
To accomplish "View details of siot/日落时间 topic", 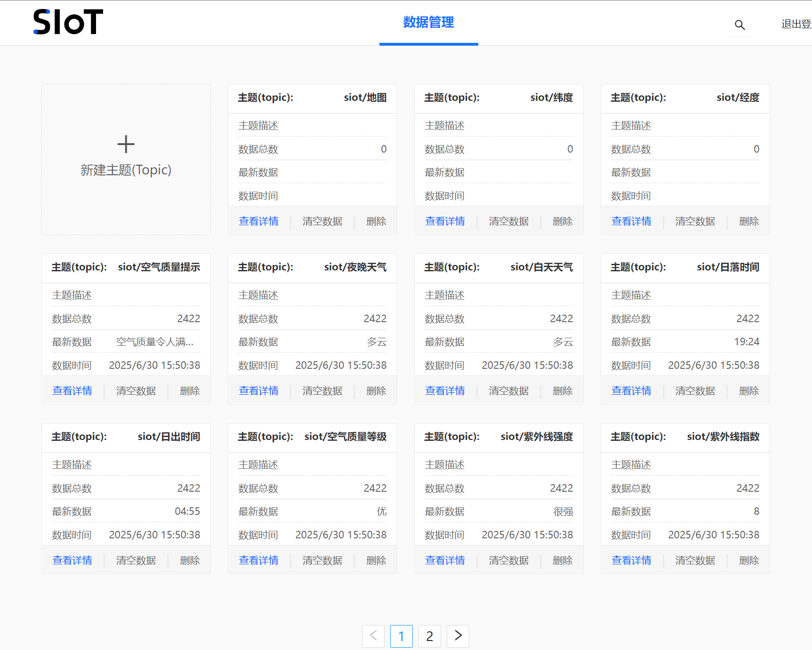I will click(x=631, y=390).
